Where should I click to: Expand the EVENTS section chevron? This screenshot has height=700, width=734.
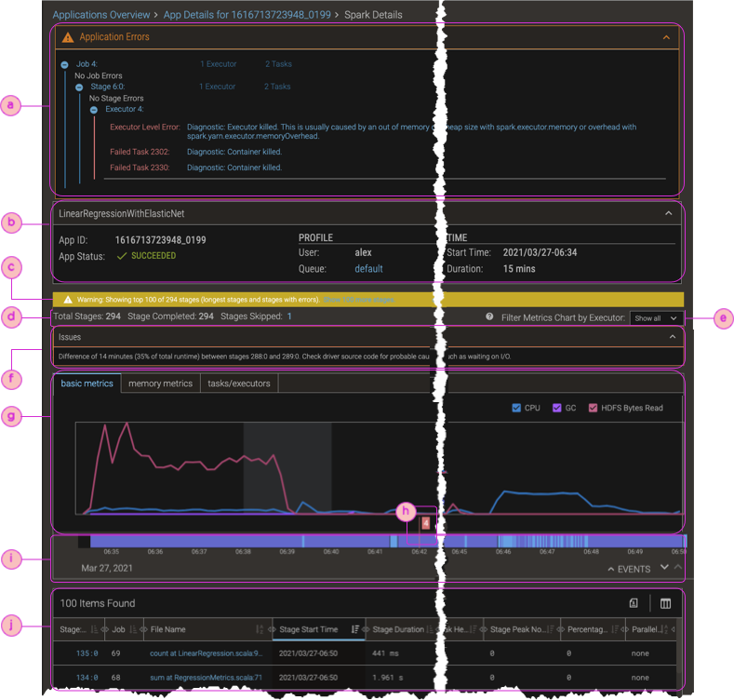tap(611, 570)
